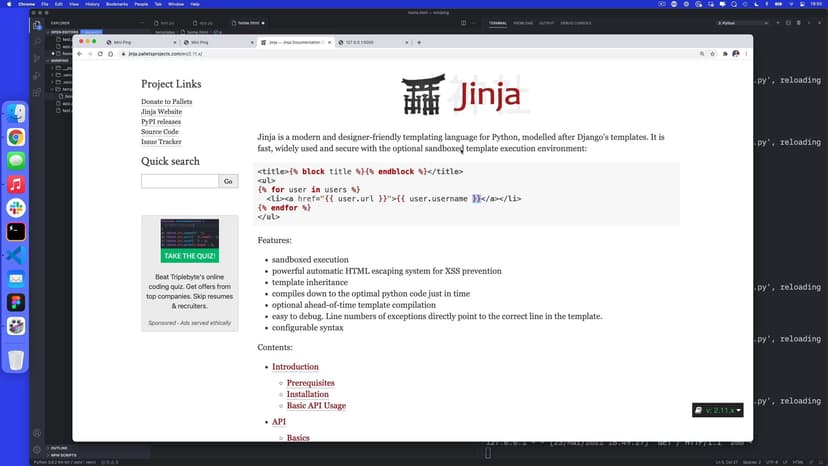This screenshot has height=466, width=828.
Task: Open Slack from the dock
Action: click(16, 208)
